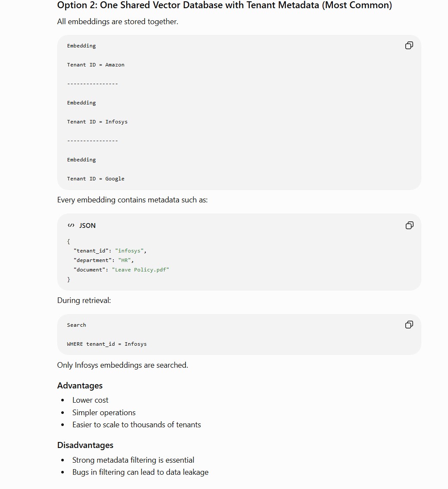Click the 'Lower cost' bullet item
This screenshot has height=489, width=448.
pyautogui.click(x=91, y=400)
